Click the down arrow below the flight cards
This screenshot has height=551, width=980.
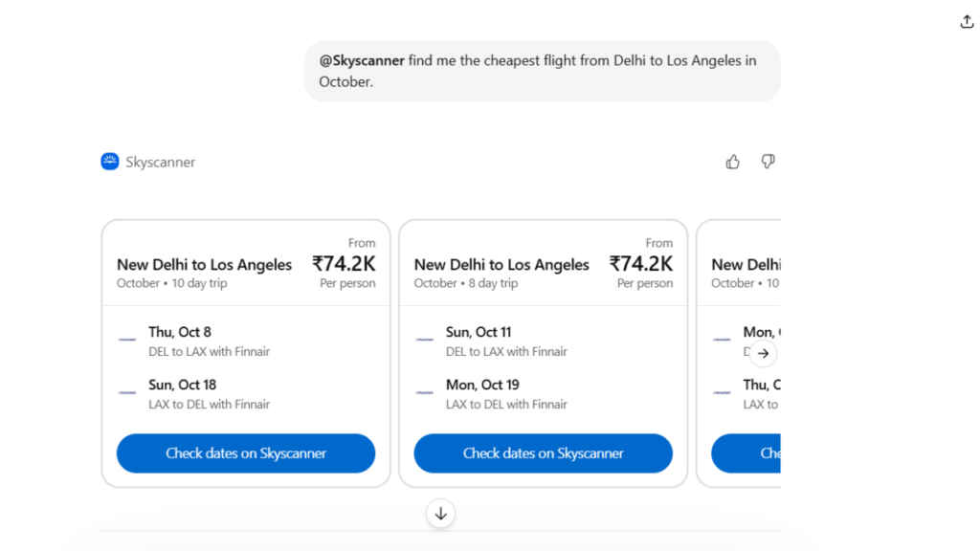[x=440, y=513]
